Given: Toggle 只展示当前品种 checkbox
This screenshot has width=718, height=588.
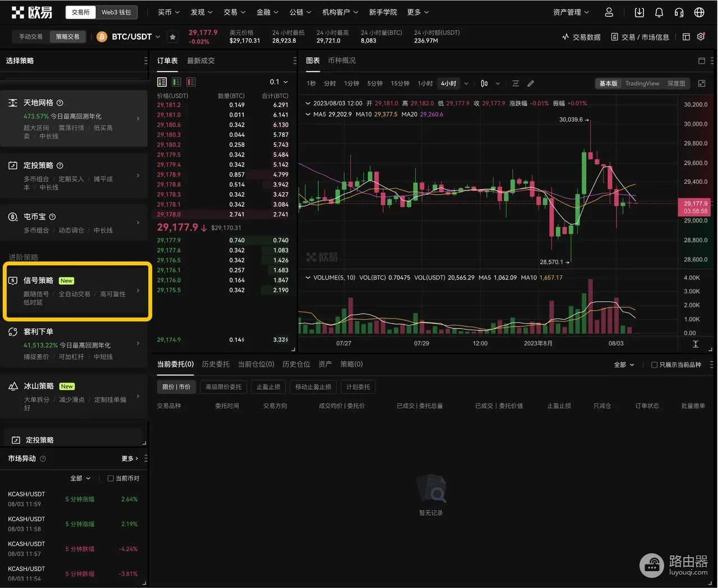Looking at the screenshot, I should click(x=654, y=365).
